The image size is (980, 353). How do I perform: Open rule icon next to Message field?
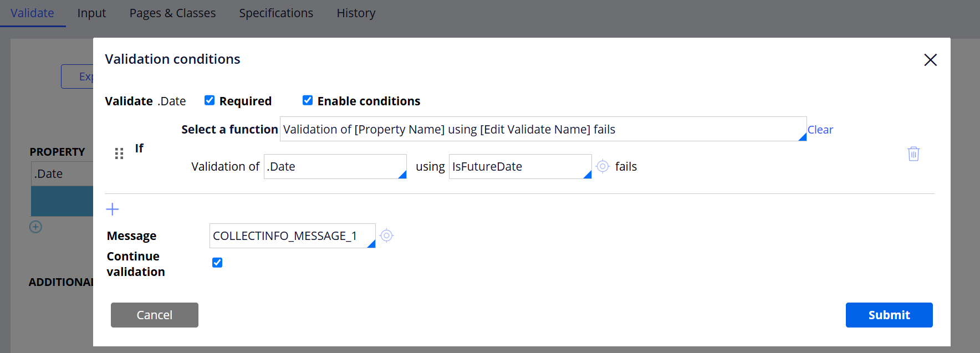(387, 236)
